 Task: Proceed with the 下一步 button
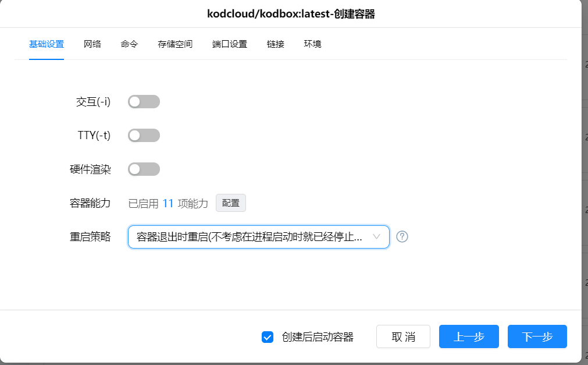[537, 336]
